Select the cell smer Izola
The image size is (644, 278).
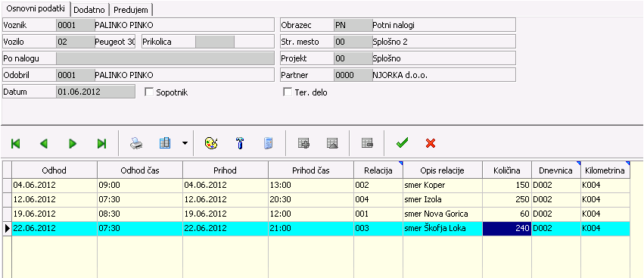point(443,200)
